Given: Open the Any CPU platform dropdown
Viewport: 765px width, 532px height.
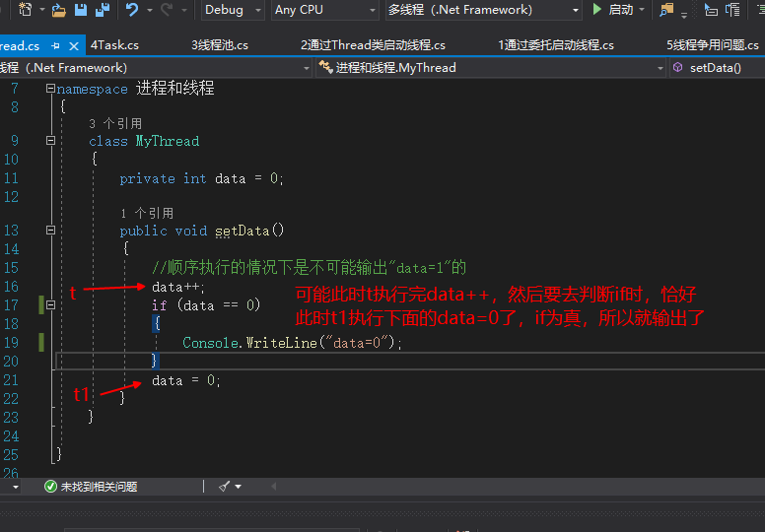Looking at the screenshot, I should pyautogui.click(x=325, y=10).
